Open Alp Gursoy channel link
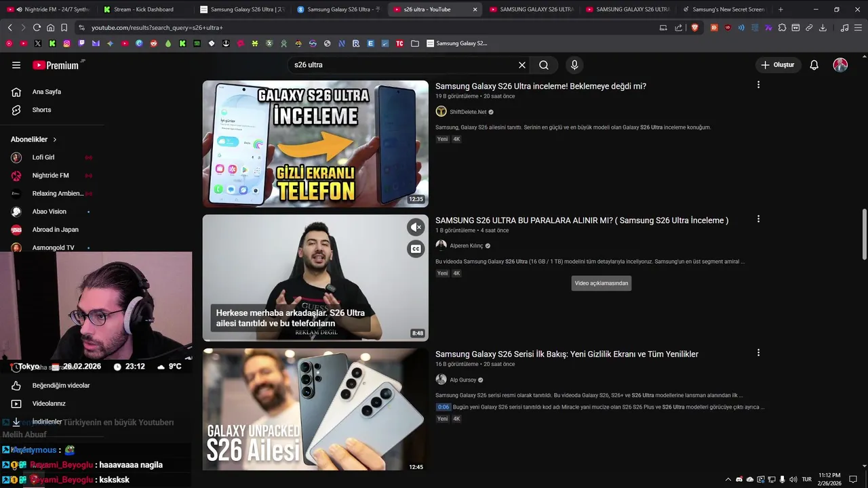Image resolution: width=868 pixels, height=488 pixels. pos(463,380)
